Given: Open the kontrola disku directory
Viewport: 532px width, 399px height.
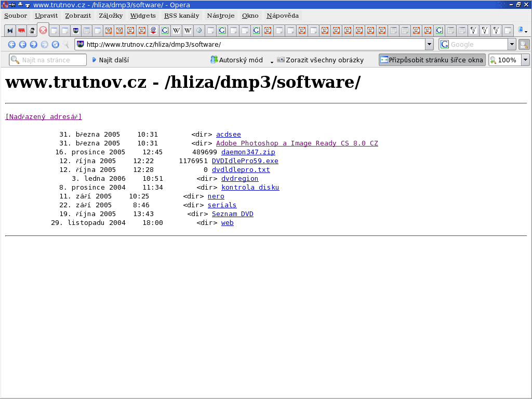Looking at the screenshot, I should tap(250, 187).
